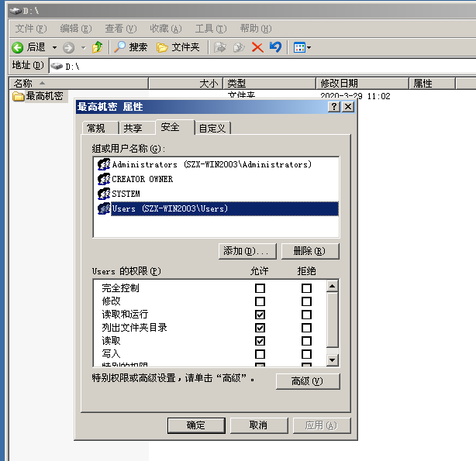Check Deny for 写入
This screenshot has height=461, width=476.
tap(306, 354)
